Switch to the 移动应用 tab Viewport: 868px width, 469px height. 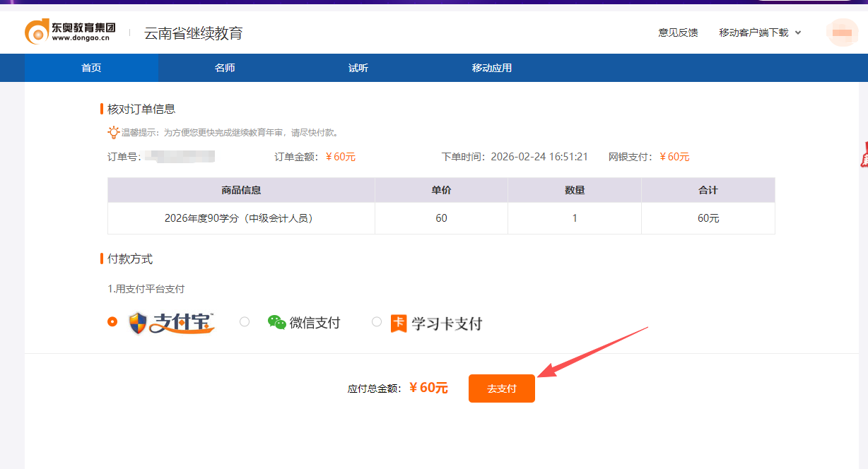point(491,67)
